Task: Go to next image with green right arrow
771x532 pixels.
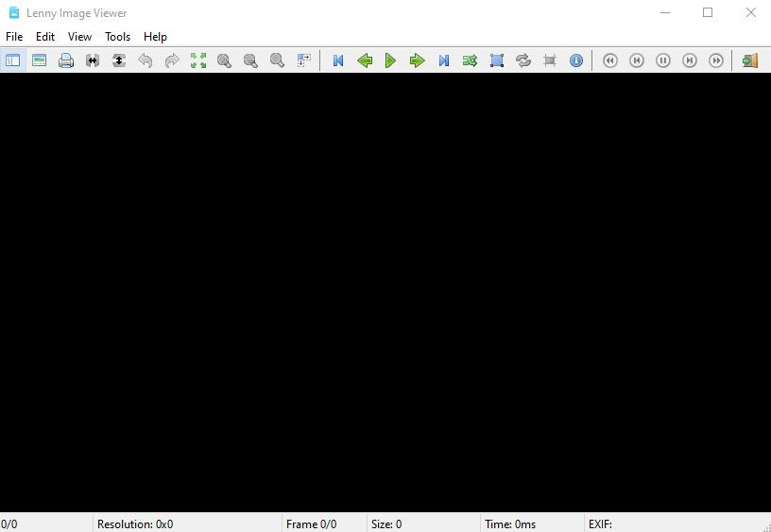Action: 418,60
